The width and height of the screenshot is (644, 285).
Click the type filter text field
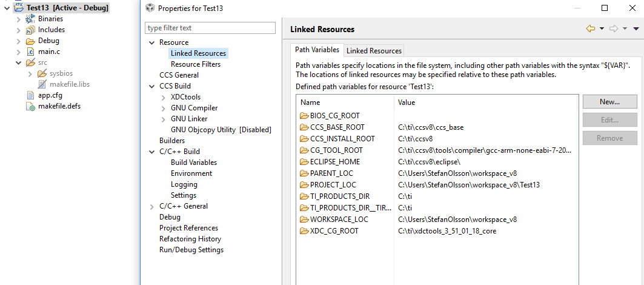coord(210,28)
